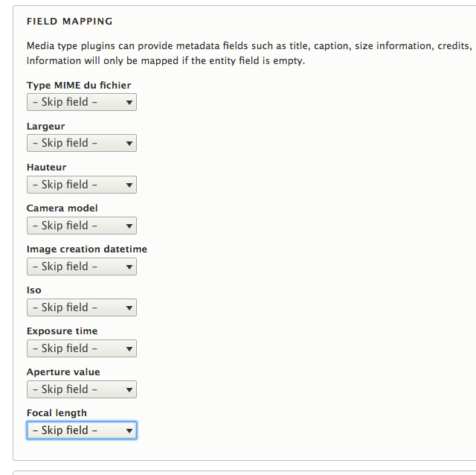Click the Type MIME du fichier label
The image size is (476, 475).
tap(79, 85)
